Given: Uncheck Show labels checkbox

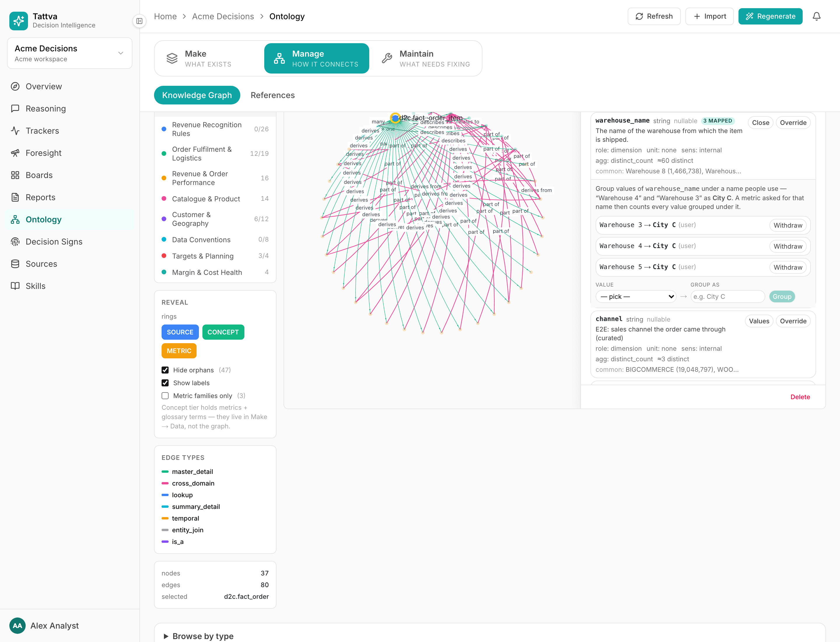Looking at the screenshot, I should click(x=165, y=383).
